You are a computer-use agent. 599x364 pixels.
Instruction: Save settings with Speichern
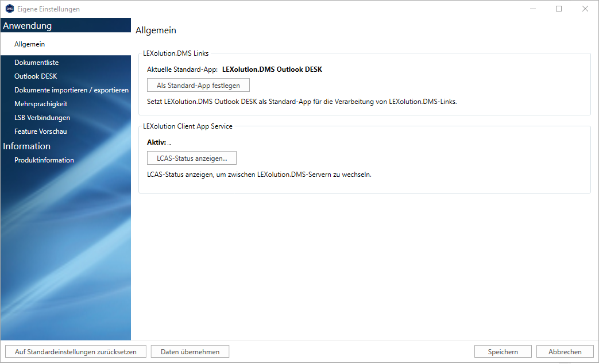tap(503, 352)
